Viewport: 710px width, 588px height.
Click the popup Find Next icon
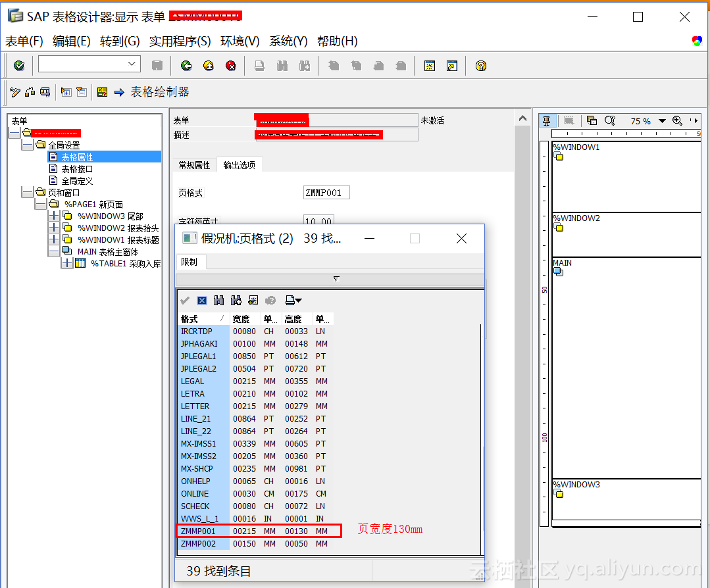(x=236, y=301)
